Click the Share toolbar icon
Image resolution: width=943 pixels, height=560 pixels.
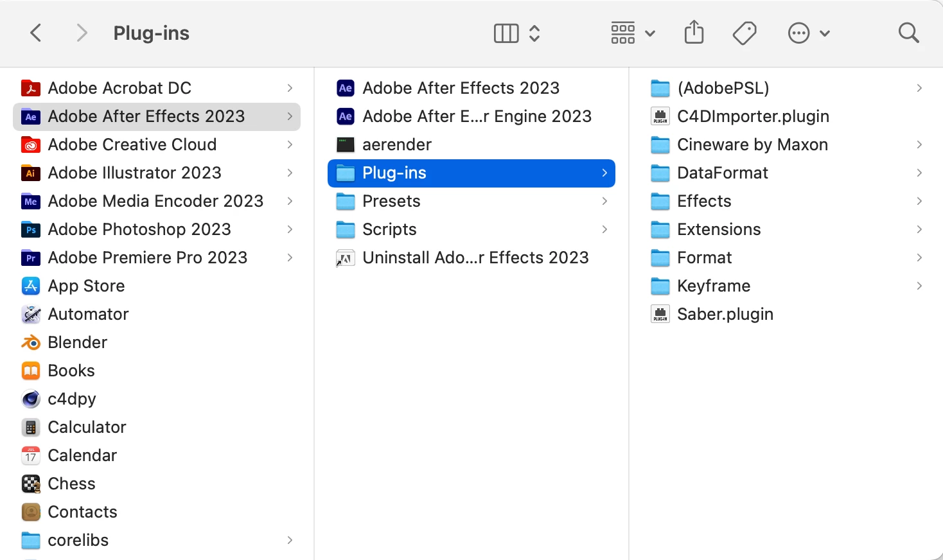[694, 32]
